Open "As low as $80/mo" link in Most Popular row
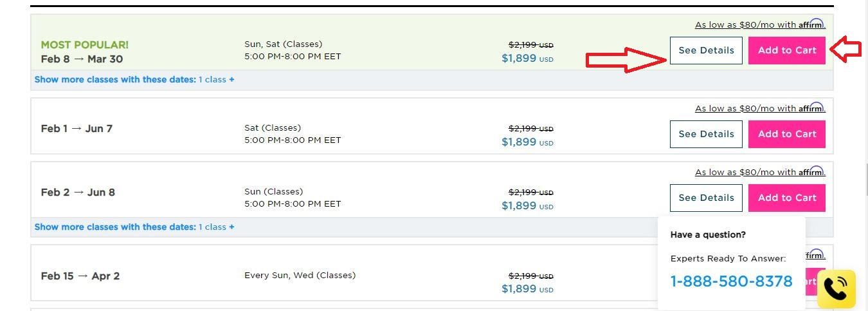The height and width of the screenshot is (311, 868). tap(746, 25)
